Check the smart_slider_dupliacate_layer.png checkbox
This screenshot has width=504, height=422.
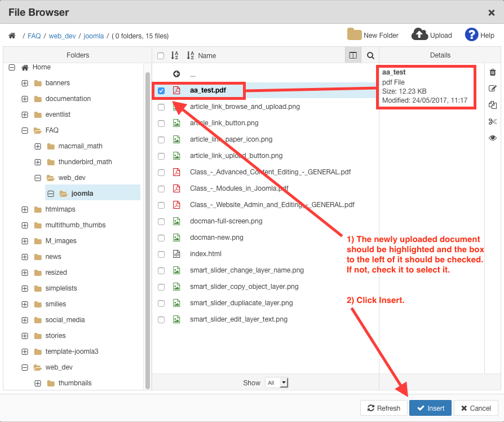pyautogui.click(x=161, y=304)
